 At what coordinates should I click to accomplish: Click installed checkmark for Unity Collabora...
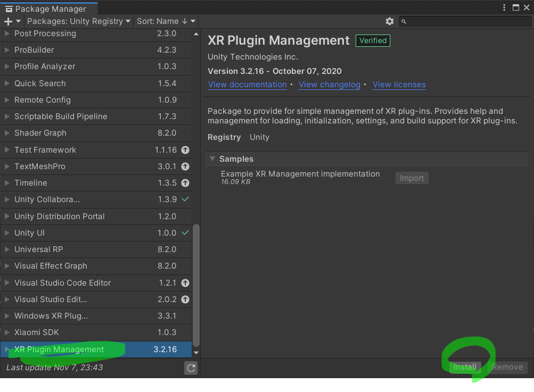(x=185, y=199)
